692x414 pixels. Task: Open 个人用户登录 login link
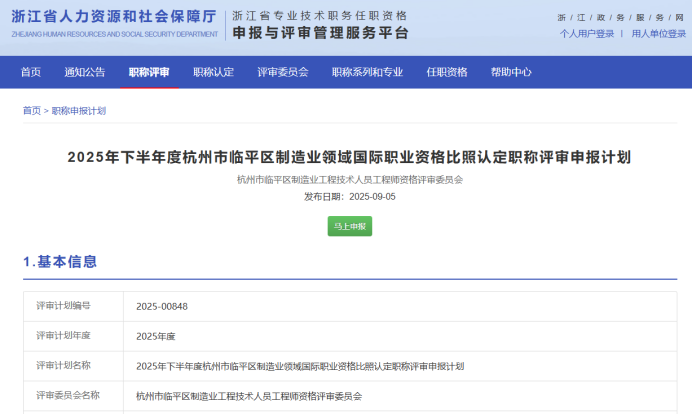pos(587,33)
